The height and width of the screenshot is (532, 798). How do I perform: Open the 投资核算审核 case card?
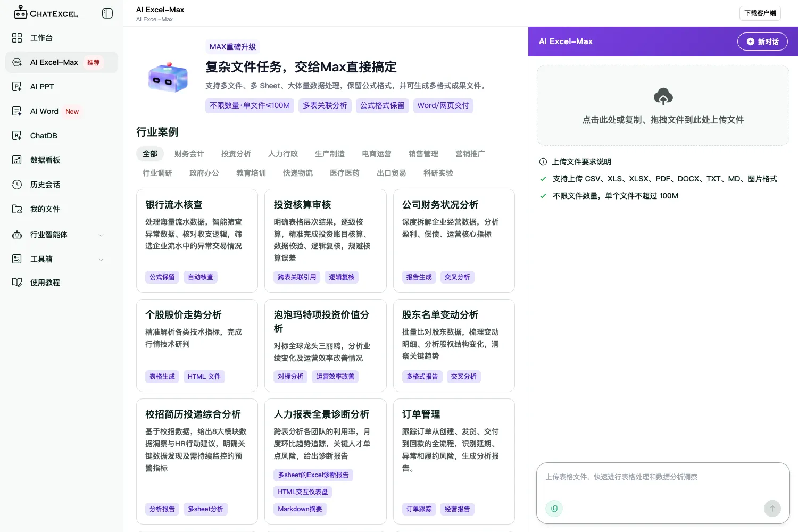click(326, 240)
